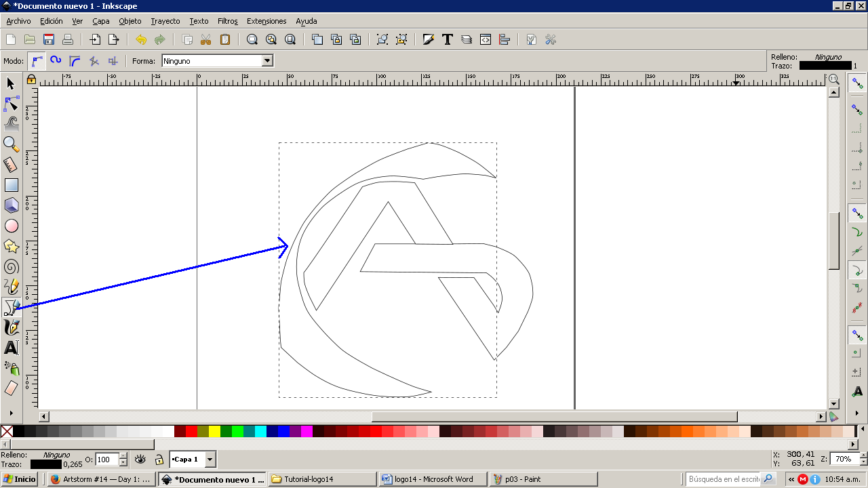This screenshot has width=868, height=488.
Task: Paste from clipboard icon
Action: point(225,39)
